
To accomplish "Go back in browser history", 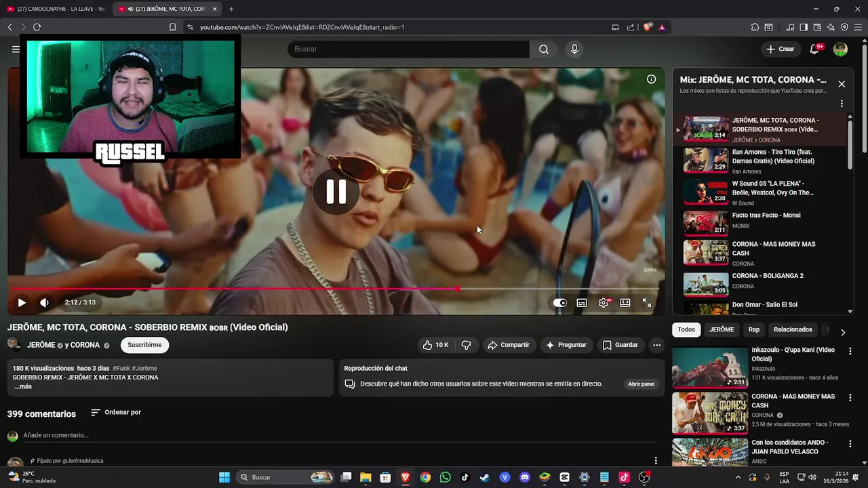I will (9, 27).
